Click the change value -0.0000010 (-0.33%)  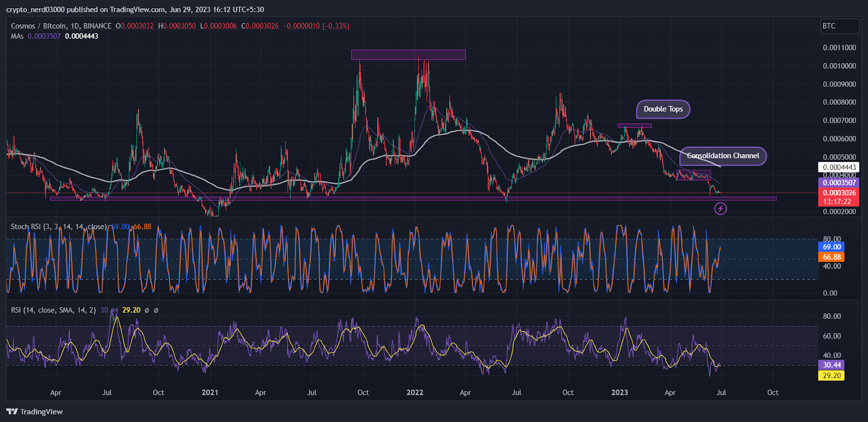tap(316, 26)
